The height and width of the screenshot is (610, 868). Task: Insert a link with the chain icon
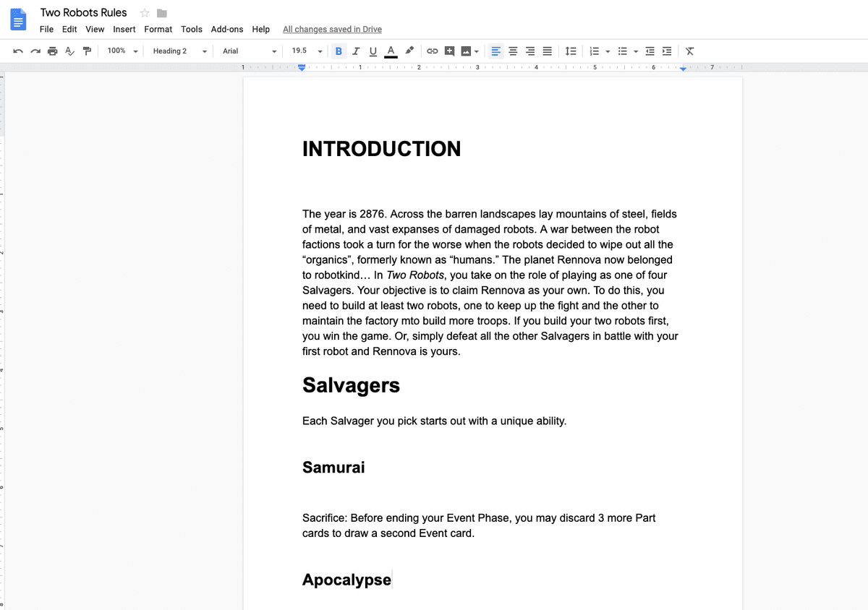click(433, 51)
